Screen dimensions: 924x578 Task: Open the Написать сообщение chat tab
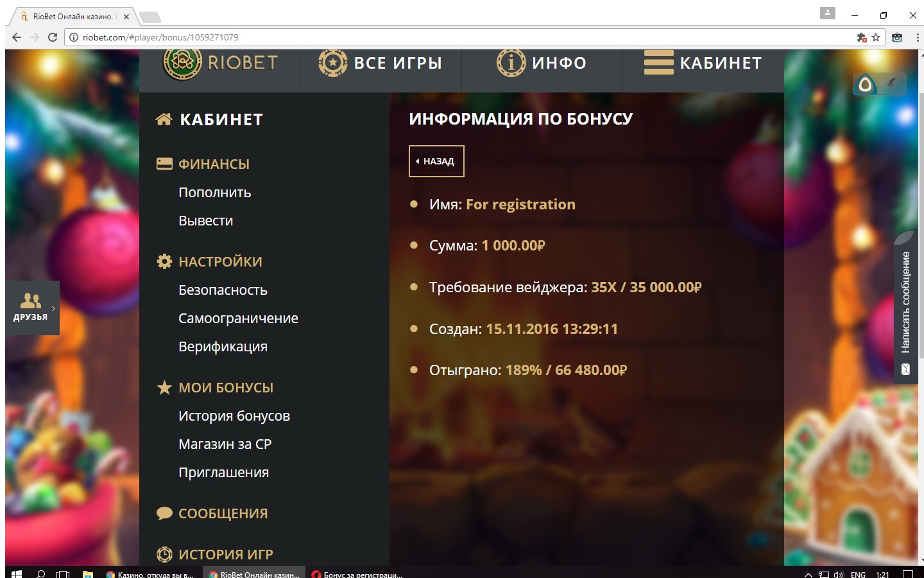pos(905,308)
